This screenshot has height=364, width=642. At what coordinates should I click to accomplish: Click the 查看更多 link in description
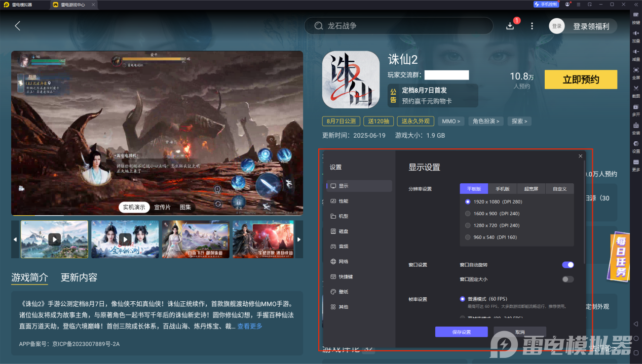250,326
